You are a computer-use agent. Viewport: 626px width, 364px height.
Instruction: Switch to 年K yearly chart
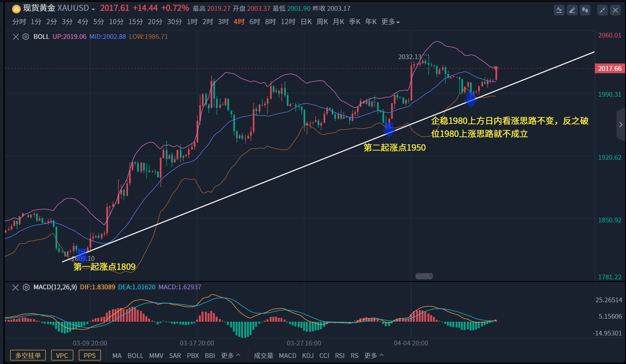(371, 22)
